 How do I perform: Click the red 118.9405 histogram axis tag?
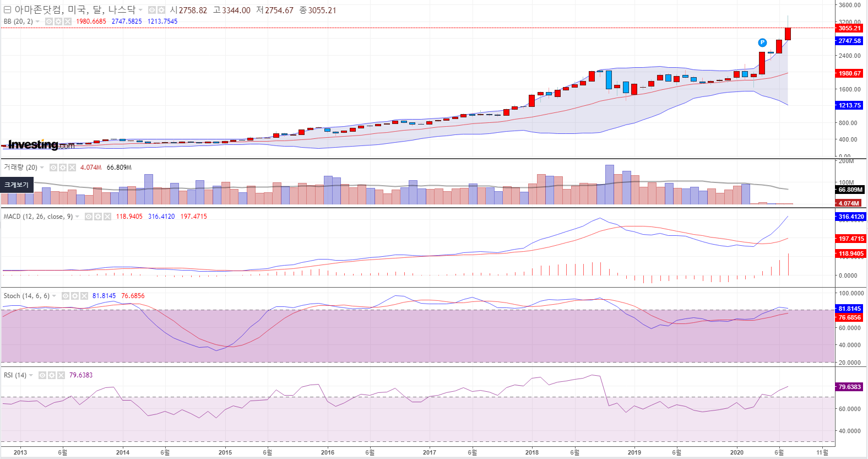click(x=851, y=254)
